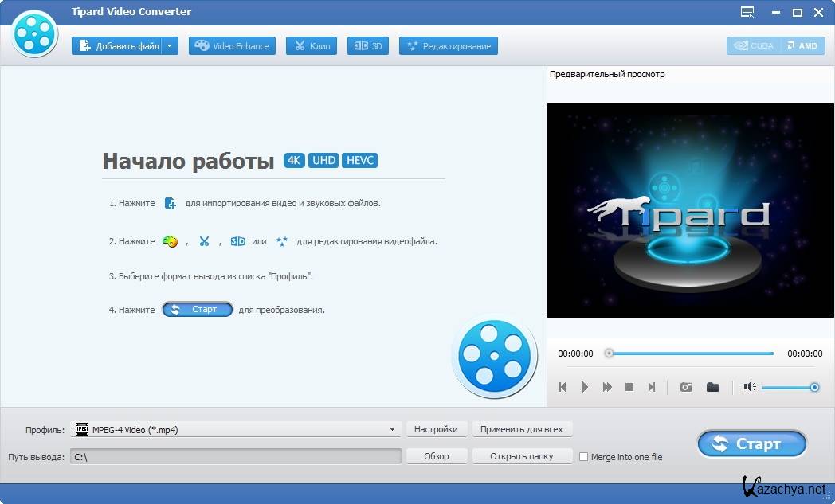Stop playback with the stop button
Image resolution: width=835 pixels, height=504 pixels.
click(x=629, y=387)
